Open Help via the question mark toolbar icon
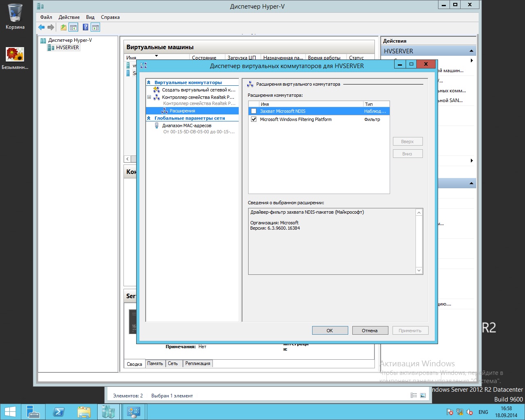The width and height of the screenshot is (525, 420). coord(86,27)
